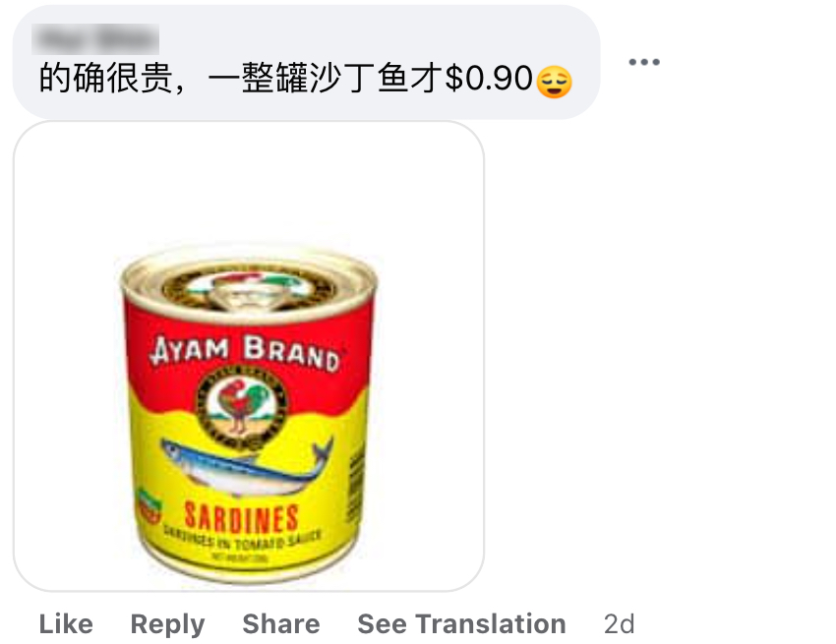The width and height of the screenshot is (836, 644).
Task: Click the relieved face emoji in the comment
Action: [554, 82]
